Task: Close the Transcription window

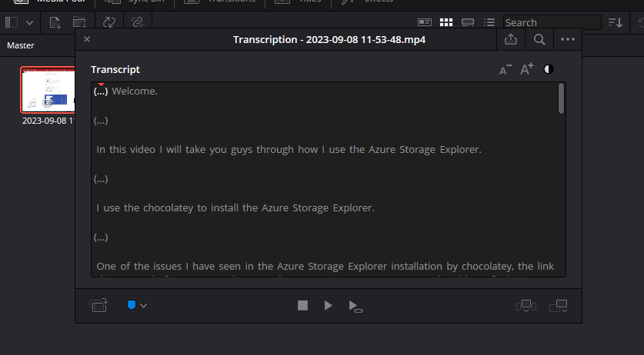Action: point(87,39)
